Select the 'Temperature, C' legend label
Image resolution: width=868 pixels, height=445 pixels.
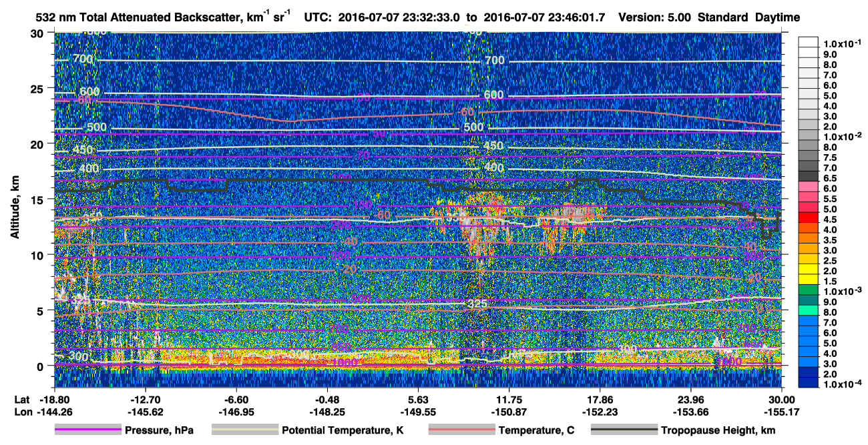point(536,430)
